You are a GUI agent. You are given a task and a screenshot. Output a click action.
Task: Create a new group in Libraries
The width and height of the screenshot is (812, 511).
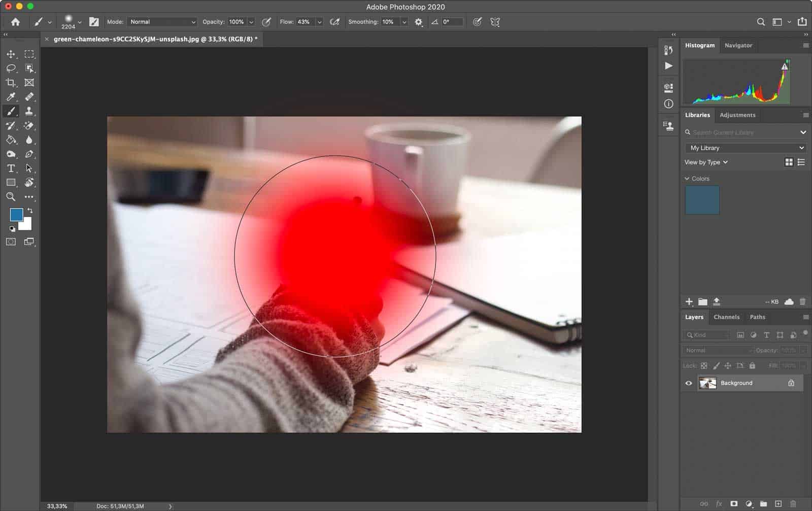[702, 301]
